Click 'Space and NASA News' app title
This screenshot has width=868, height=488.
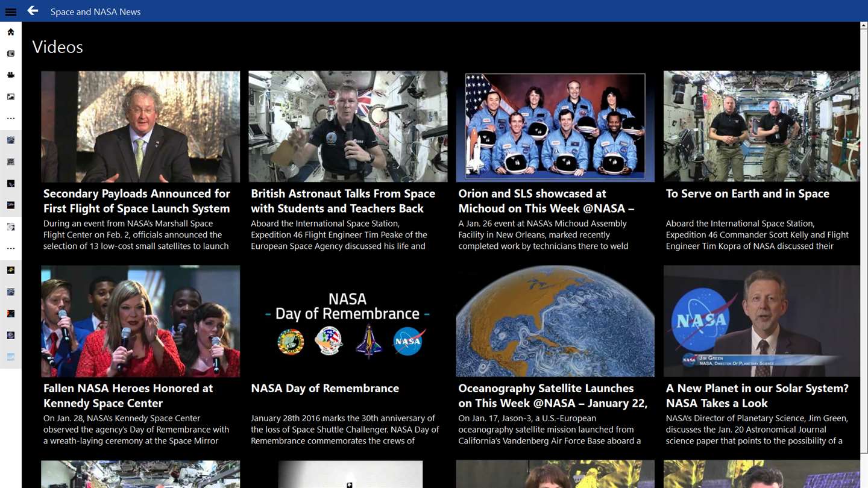95,11
